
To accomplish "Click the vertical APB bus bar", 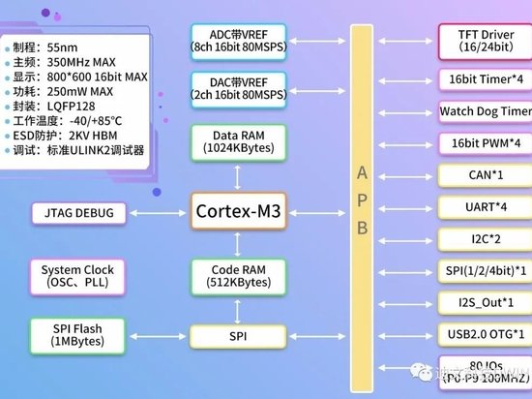I will click(x=362, y=208).
